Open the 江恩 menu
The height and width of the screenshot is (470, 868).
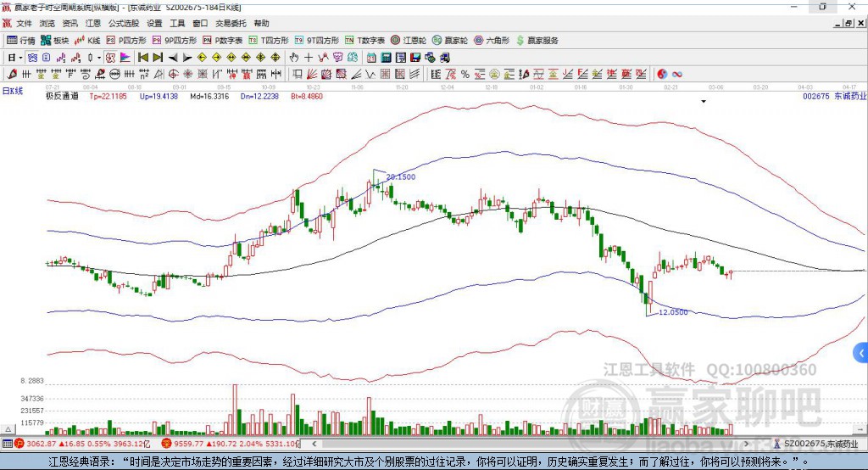click(x=92, y=23)
